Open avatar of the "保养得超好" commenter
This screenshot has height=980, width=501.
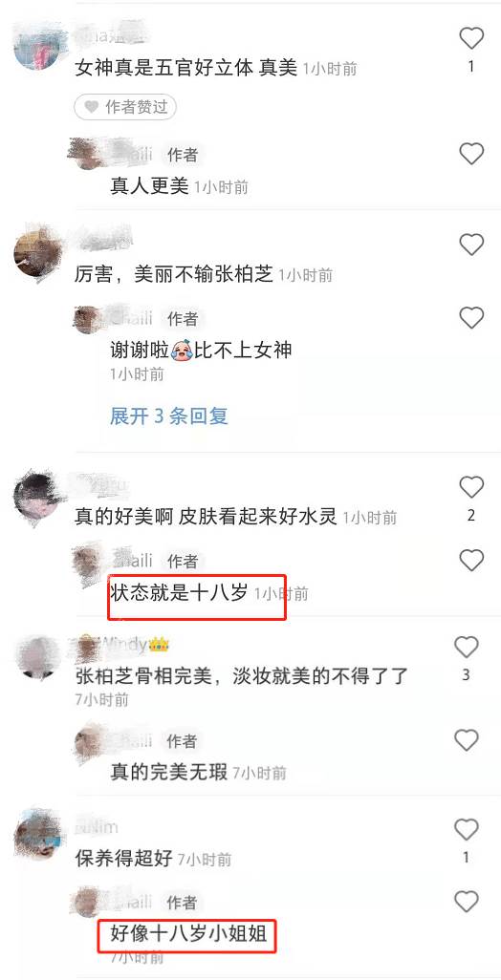coord(38,834)
